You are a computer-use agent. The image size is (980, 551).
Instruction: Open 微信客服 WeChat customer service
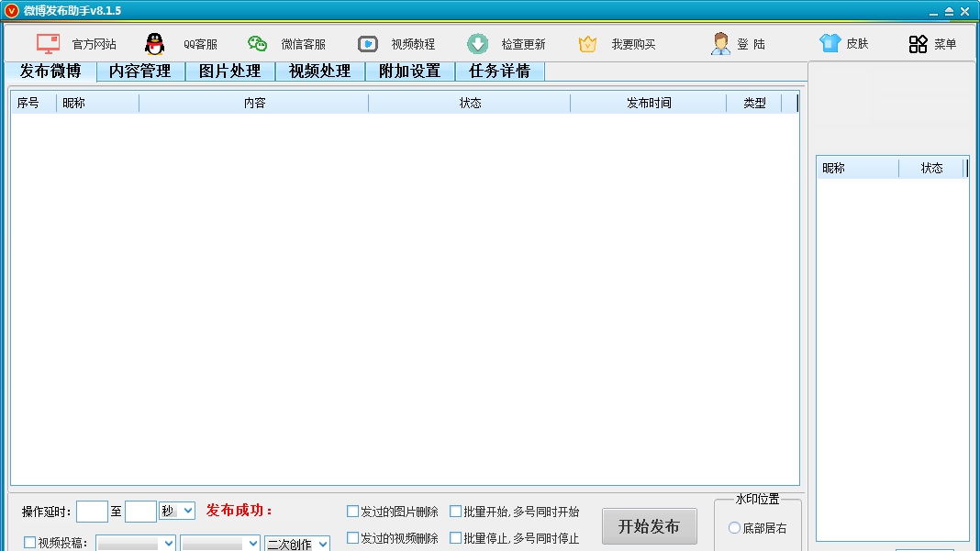click(256, 42)
